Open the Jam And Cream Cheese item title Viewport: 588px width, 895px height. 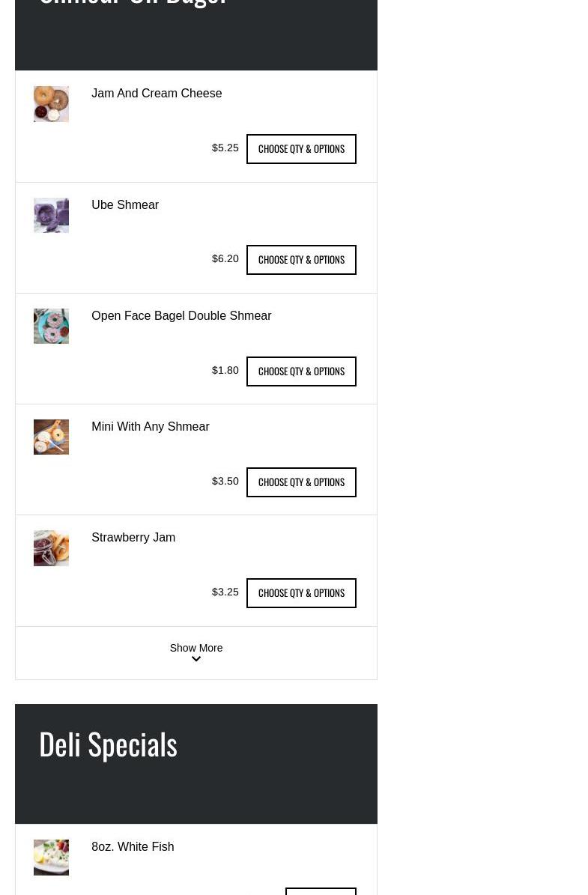(x=157, y=94)
